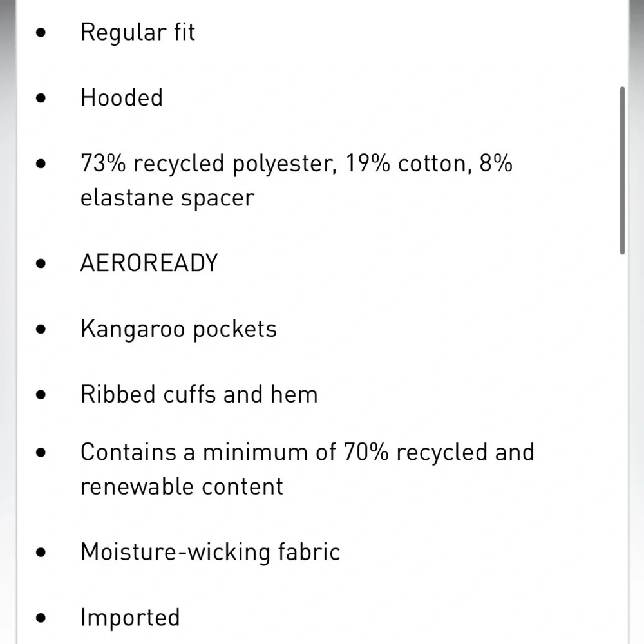Image resolution: width=644 pixels, height=644 pixels.
Task: Click the bullet beside 'Imported'
Action: pos(41,618)
